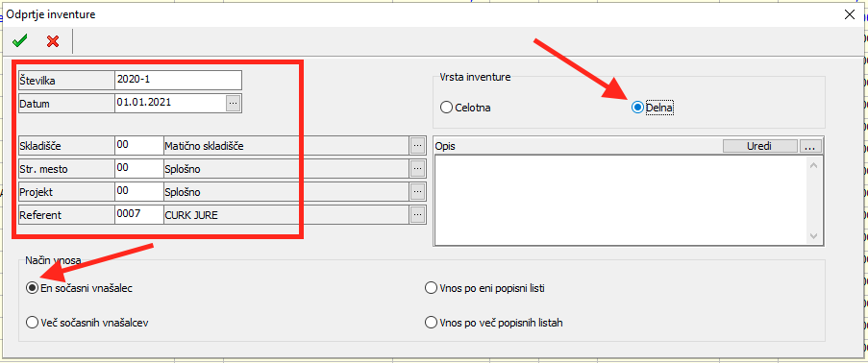This screenshot has width=868, height=363.
Task: Cancel with the red X toolbar icon
Action: [x=53, y=41]
